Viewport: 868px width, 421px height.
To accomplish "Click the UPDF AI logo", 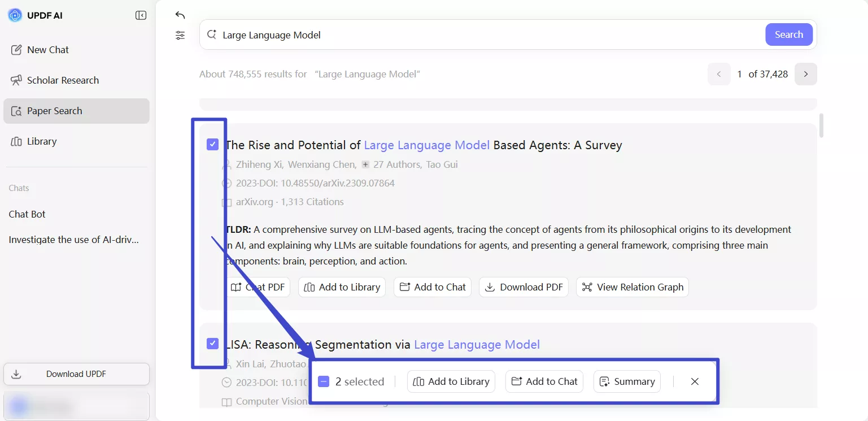I will point(15,15).
